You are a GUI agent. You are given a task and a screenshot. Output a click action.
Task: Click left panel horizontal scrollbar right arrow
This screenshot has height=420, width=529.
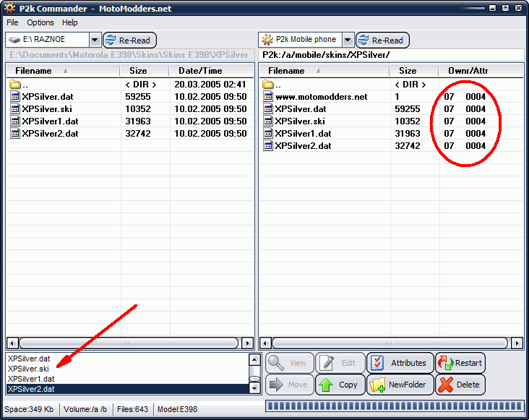(x=248, y=343)
